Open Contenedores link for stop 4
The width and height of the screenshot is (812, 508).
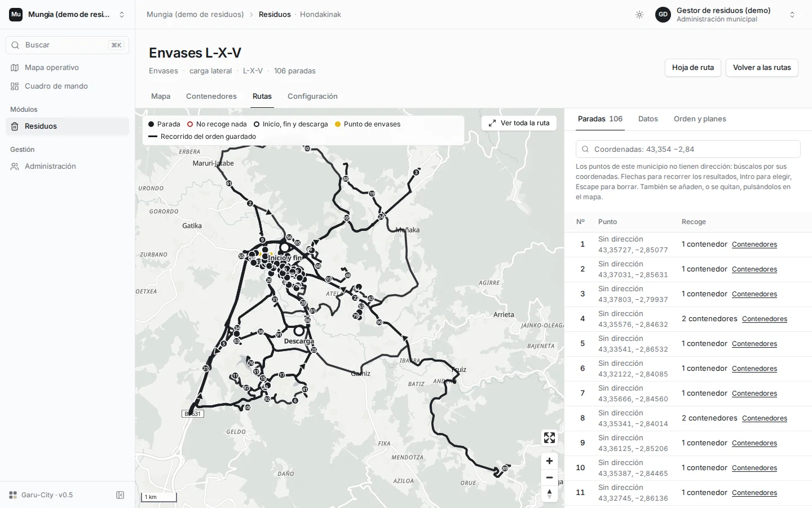765,319
